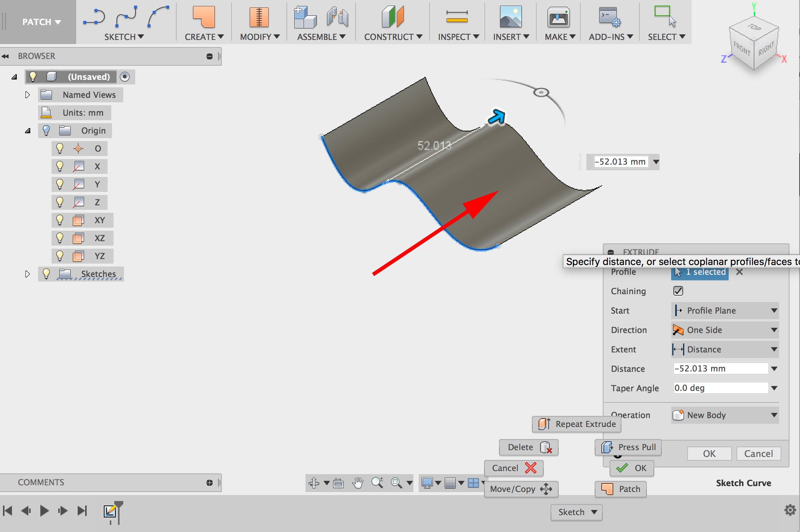Open the Direction One Side dropdown
The height and width of the screenshot is (532, 800).
pos(725,330)
